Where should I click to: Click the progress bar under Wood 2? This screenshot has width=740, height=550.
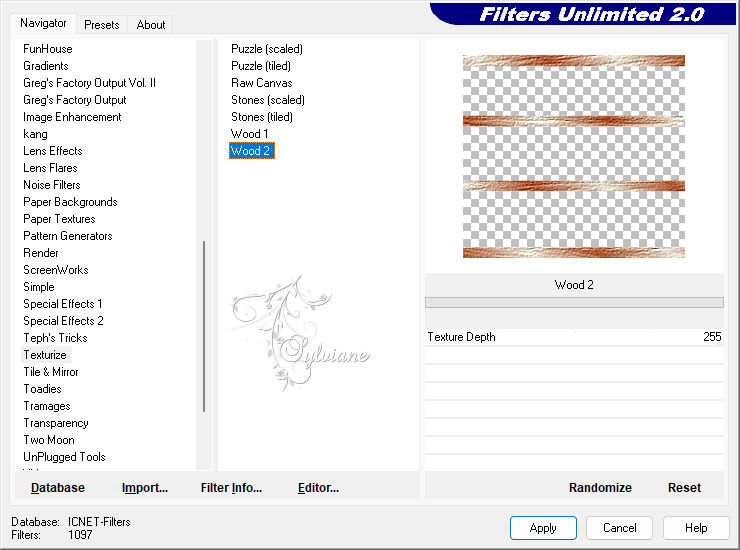tap(574, 303)
